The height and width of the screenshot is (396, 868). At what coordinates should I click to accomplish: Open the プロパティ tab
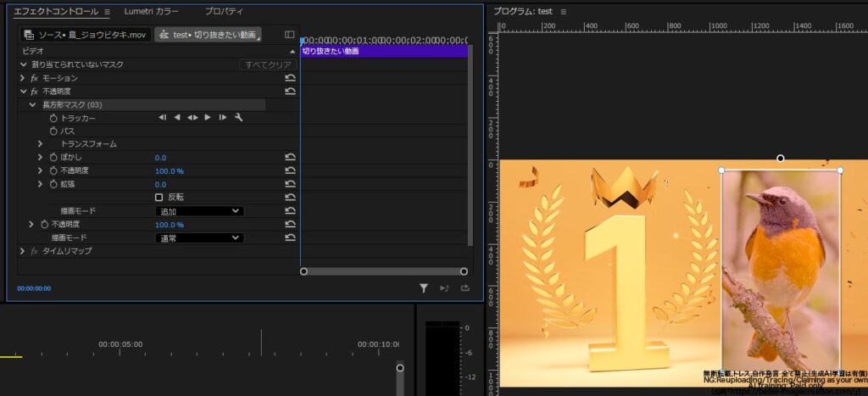(x=224, y=11)
